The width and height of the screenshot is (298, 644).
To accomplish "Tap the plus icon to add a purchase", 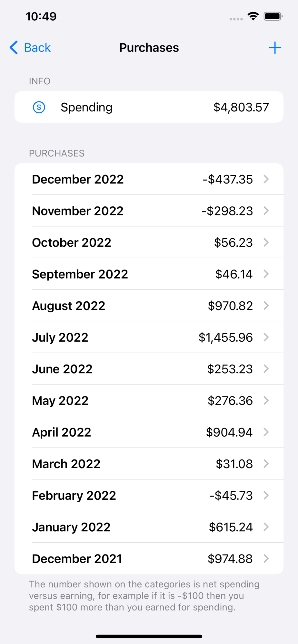I will [275, 48].
